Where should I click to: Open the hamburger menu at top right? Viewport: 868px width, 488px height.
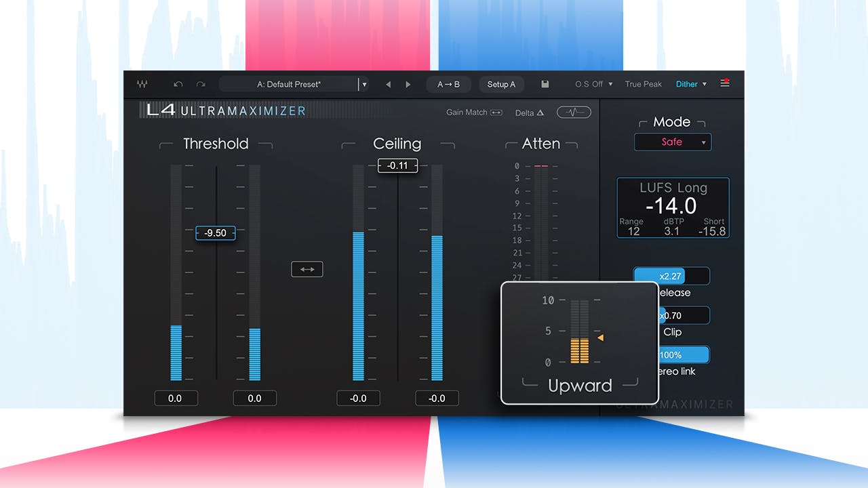click(x=725, y=83)
